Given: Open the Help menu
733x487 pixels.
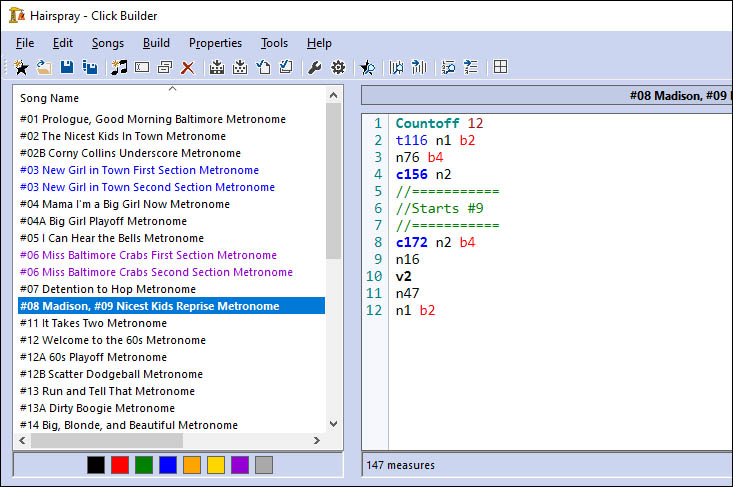Looking at the screenshot, I should tap(319, 43).
